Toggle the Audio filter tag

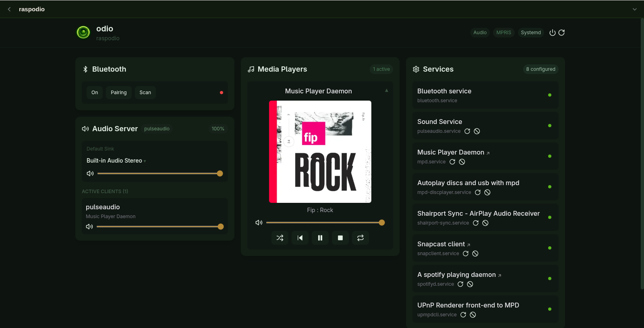click(x=480, y=33)
